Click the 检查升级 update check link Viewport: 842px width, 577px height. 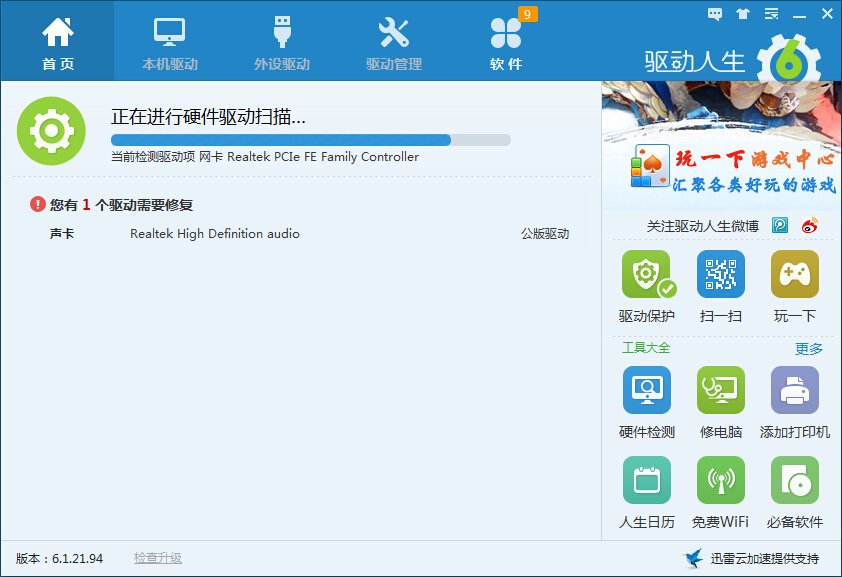click(157, 559)
